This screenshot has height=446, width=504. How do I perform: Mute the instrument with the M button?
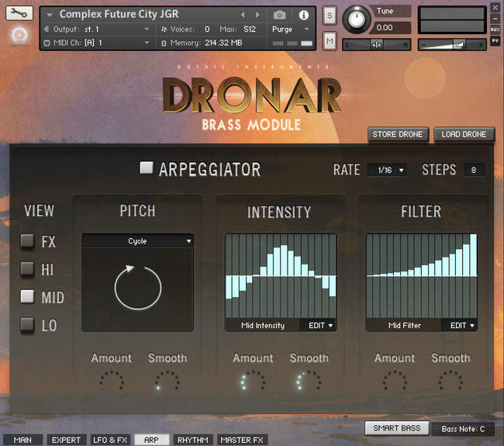[330, 41]
